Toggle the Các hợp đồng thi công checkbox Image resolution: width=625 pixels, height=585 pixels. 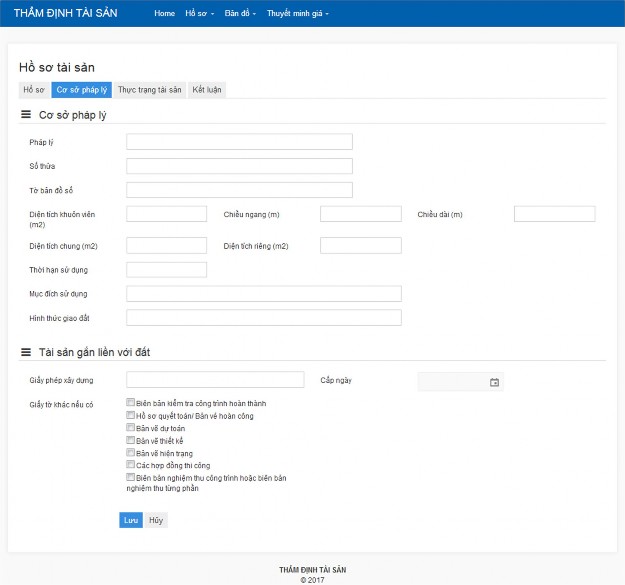(x=131, y=465)
